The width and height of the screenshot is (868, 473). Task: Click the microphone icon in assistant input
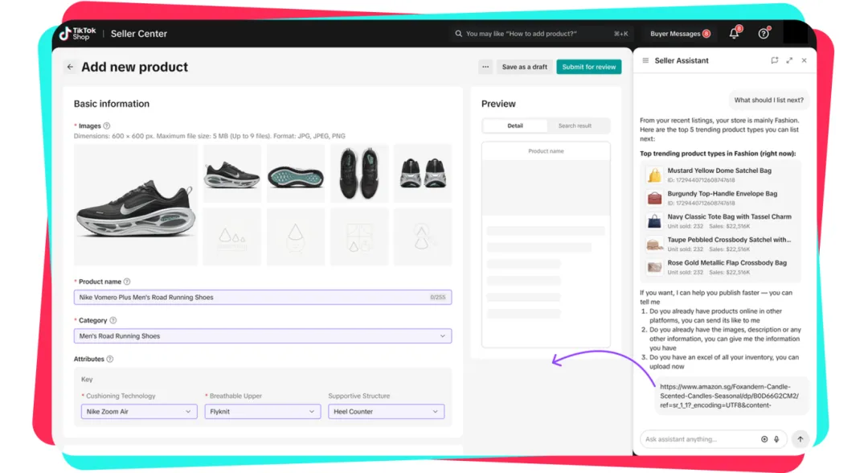click(x=776, y=439)
